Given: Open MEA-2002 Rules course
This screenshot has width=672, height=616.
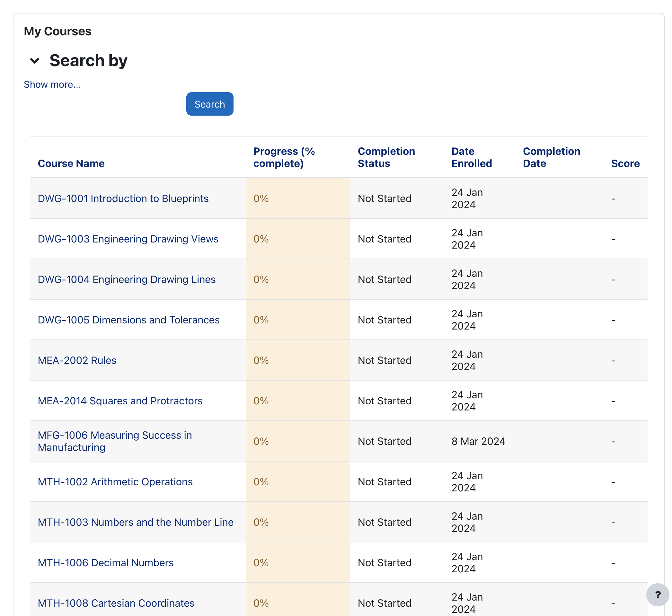Looking at the screenshot, I should [x=77, y=360].
